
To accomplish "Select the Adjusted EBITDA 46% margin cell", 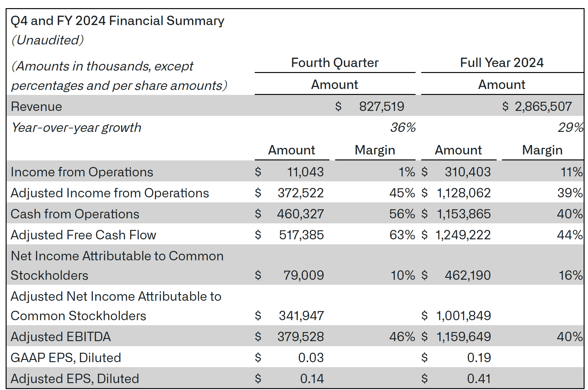I will (x=402, y=337).
